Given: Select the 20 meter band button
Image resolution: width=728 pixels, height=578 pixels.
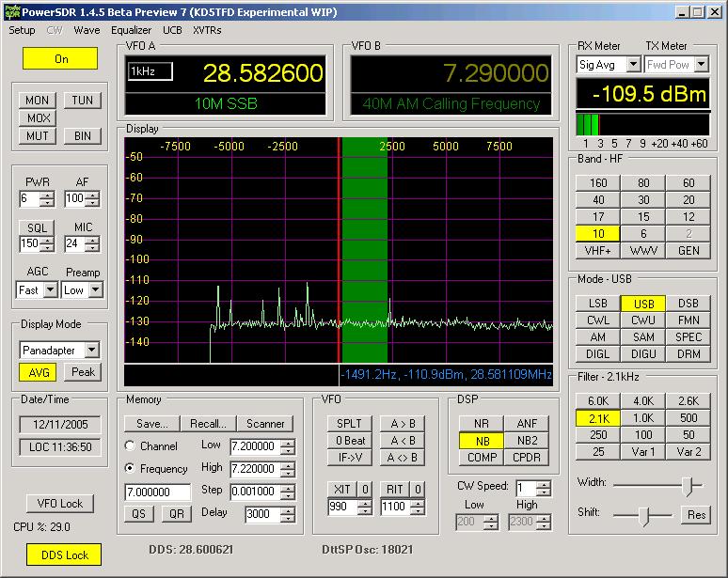Looking at the screenshot, I should 688,200.
